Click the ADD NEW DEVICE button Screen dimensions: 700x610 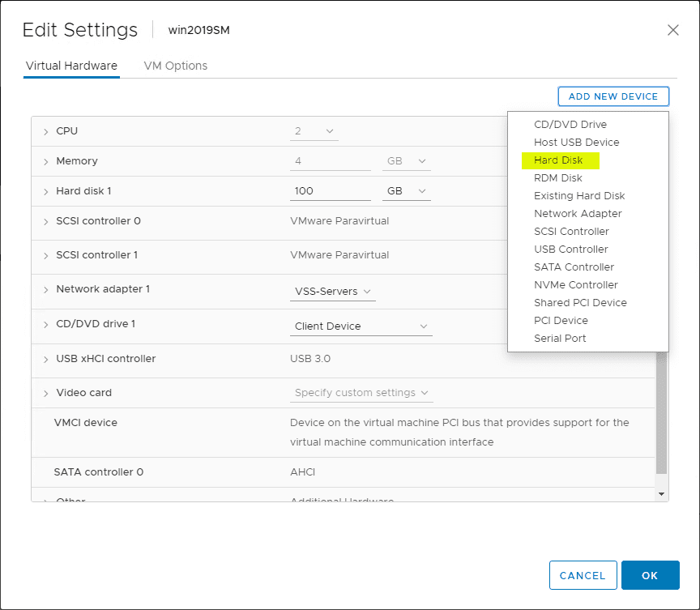[613, 96]
